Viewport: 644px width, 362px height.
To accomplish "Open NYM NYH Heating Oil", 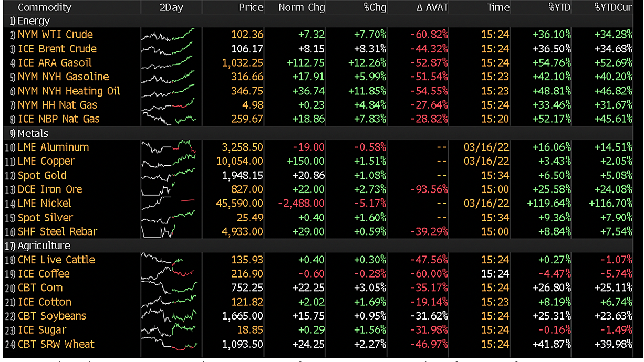I will [x=69, y=91].
